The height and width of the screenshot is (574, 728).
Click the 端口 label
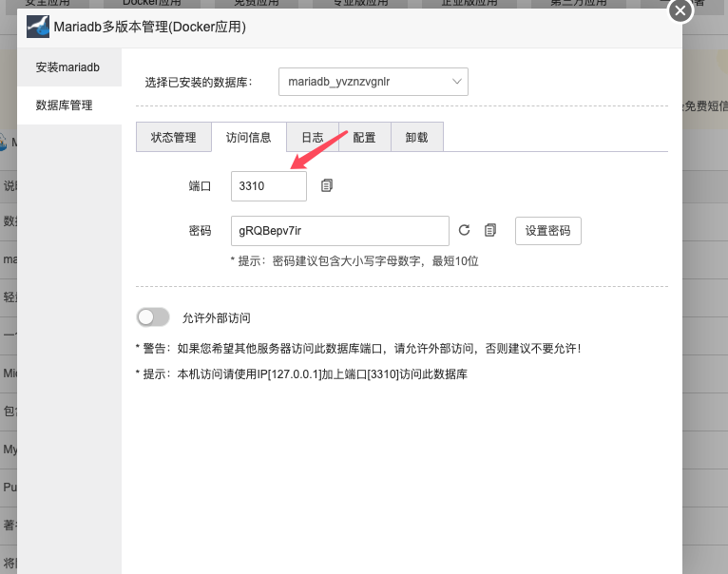[x=201, y=186]
